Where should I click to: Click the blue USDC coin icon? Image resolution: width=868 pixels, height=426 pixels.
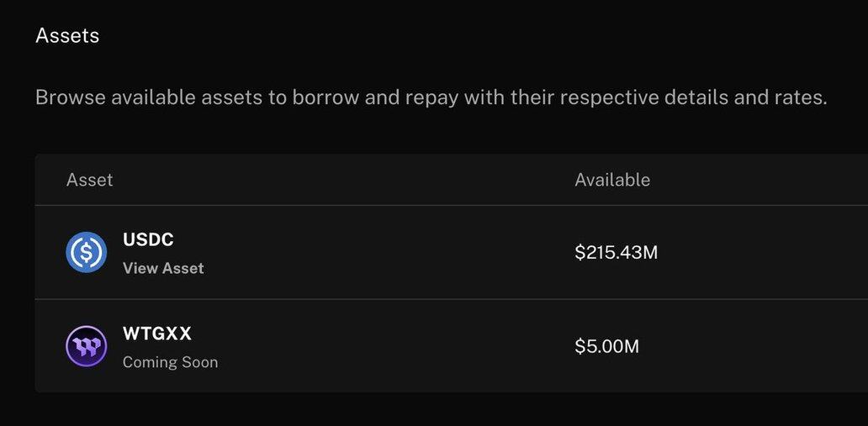(86, 252)
